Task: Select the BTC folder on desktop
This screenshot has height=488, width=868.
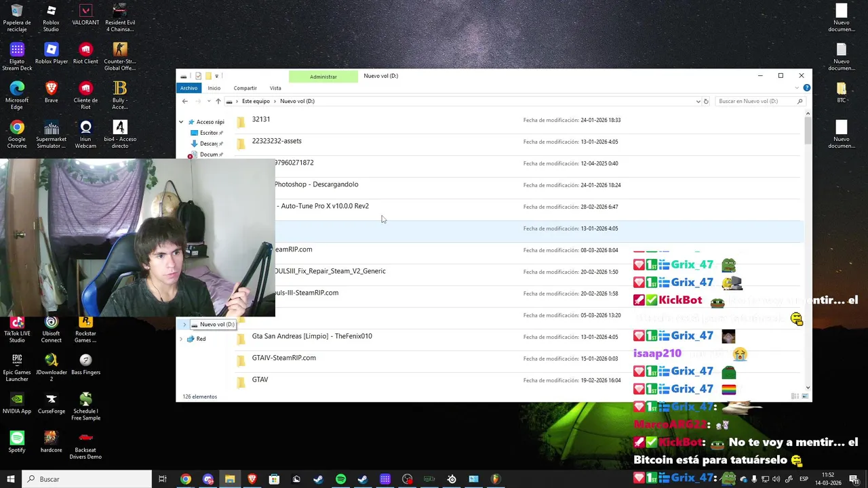Action: (x=842, y=92)
